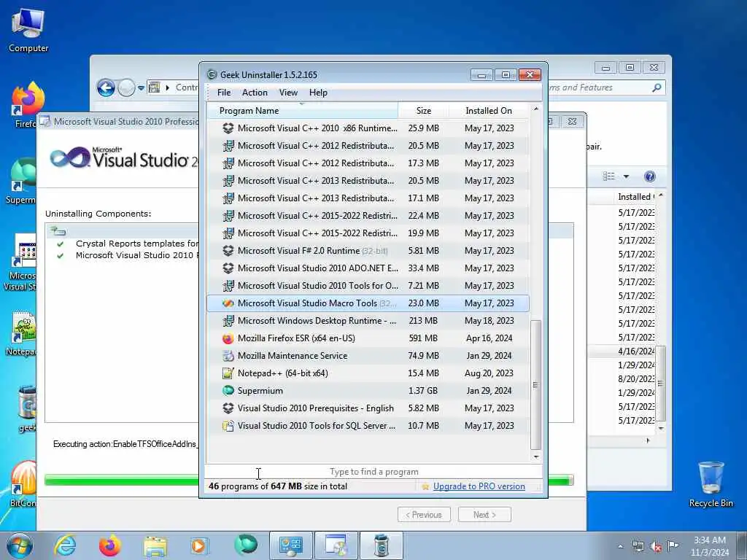Click the Apr 16, 2024 install date
This screenshot has width=747, height=560.
[489, 338]
